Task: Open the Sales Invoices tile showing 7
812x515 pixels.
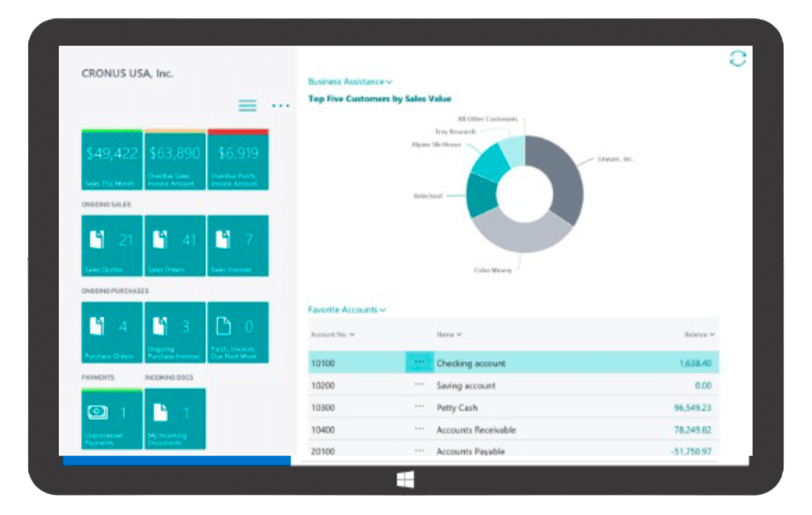Action: (238, 246)
